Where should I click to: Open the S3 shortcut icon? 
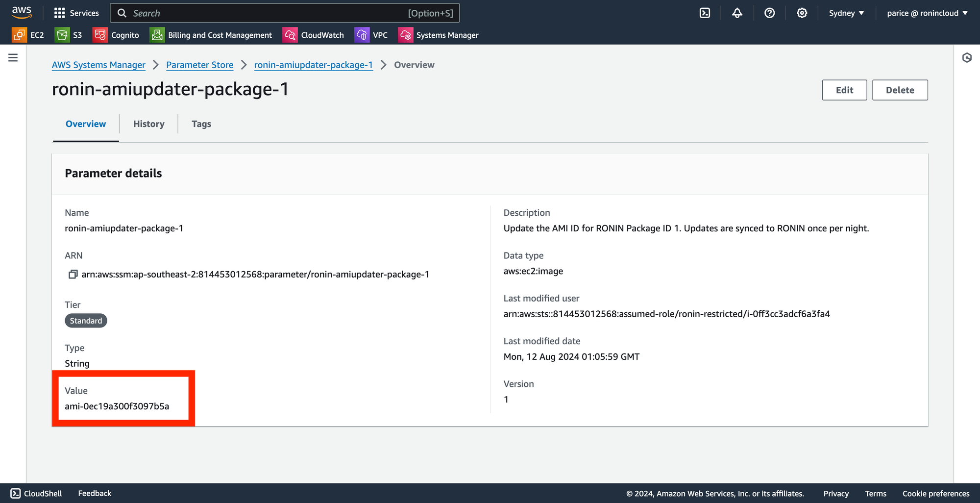click(x=62, y=35)
